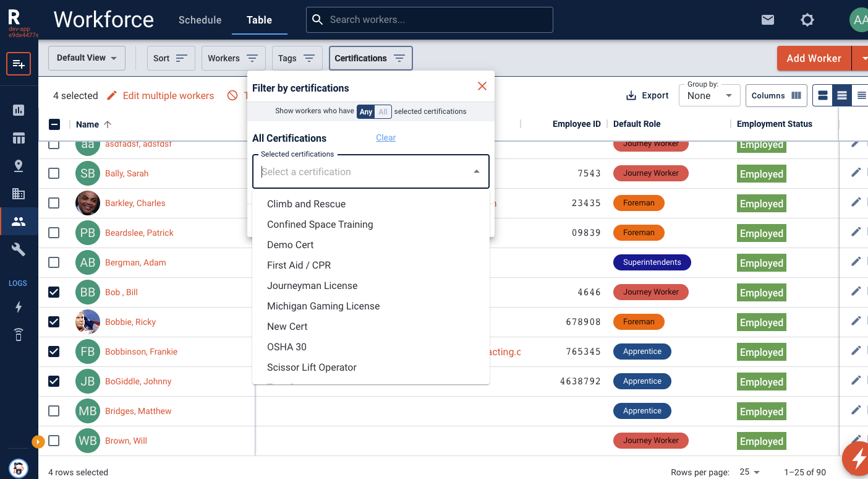Screen dimensions: 868x479
Task: Uncheck the BoGiddle, Johnny row checkbox
Action: click(54, 381)
